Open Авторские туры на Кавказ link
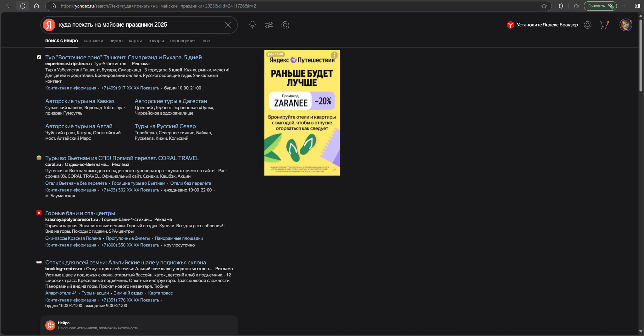This screenshot has height=336, width=644. pos(80,101)
